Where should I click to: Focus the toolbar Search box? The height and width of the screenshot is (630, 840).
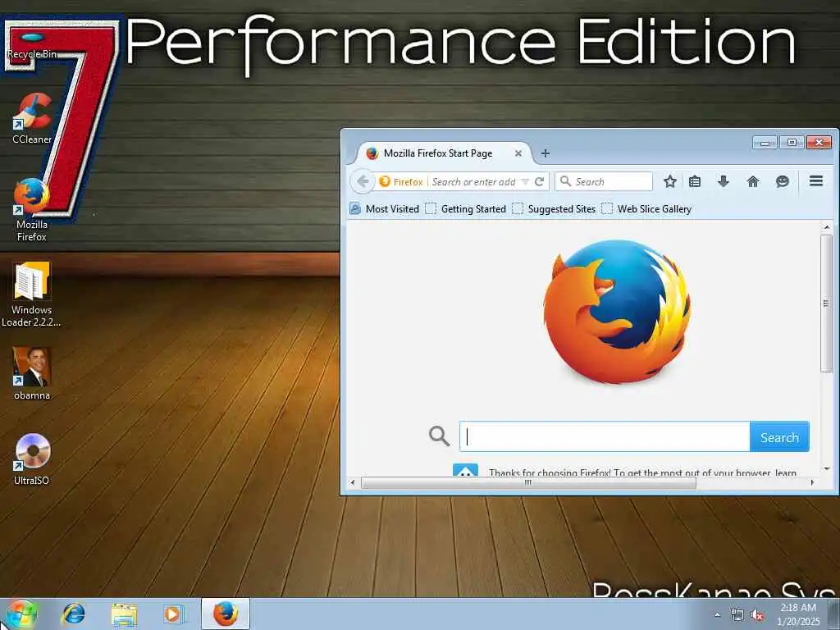pos(604,181)
